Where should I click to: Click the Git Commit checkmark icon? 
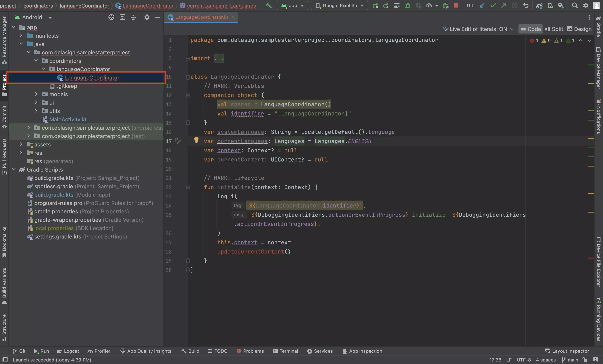[493, 5]
